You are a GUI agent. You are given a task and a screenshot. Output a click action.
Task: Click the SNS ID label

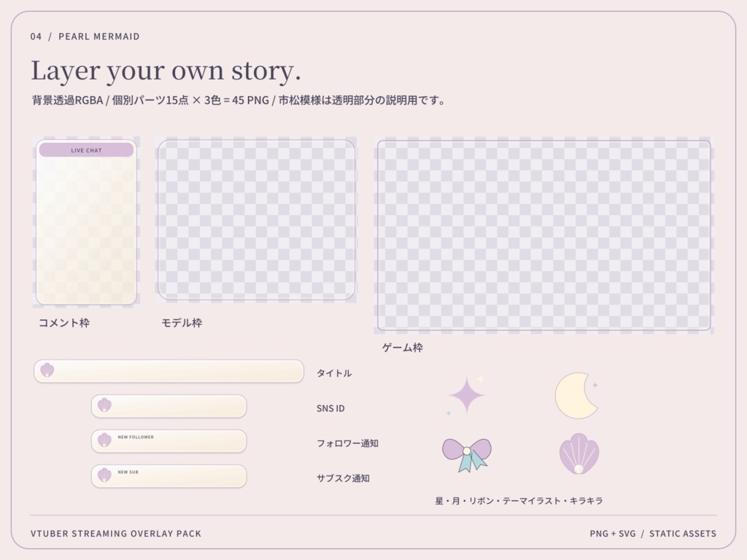tap(330, 408)
